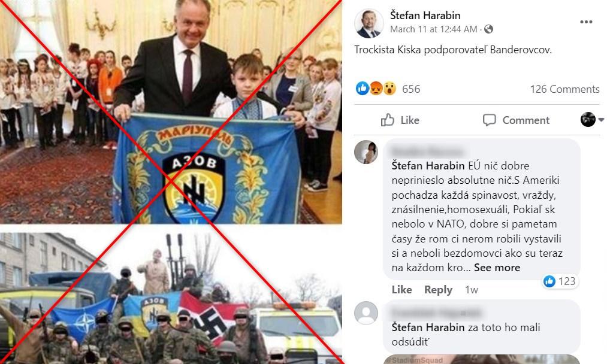Like the first comment
607x364 pixels.
(402, 290)
